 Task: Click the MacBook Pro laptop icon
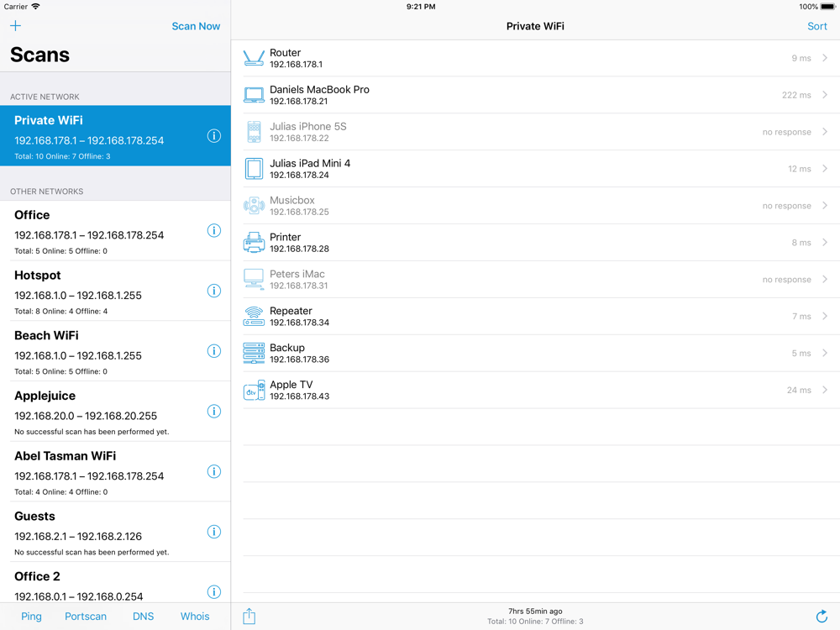[x=254, y=95]
